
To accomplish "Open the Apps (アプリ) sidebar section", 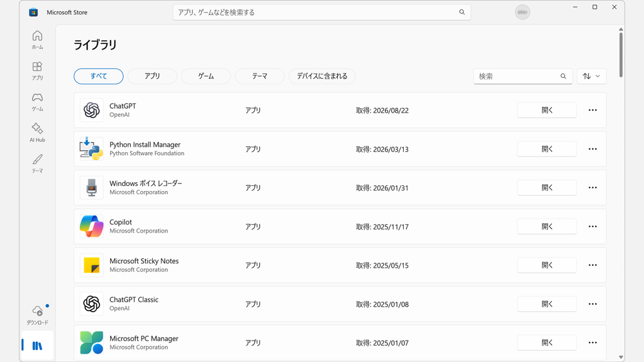I will 37,70.
